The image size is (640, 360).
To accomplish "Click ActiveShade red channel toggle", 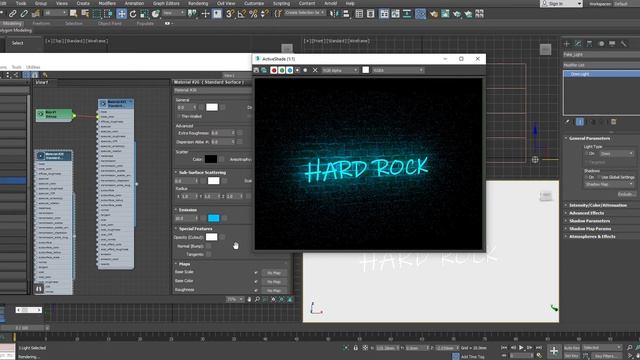I will 274,70.
